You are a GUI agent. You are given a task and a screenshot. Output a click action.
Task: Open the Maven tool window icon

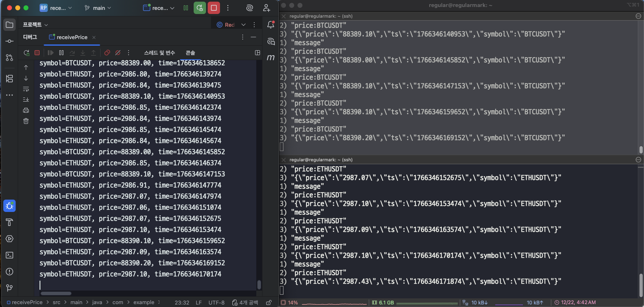(x=271, y=58)
